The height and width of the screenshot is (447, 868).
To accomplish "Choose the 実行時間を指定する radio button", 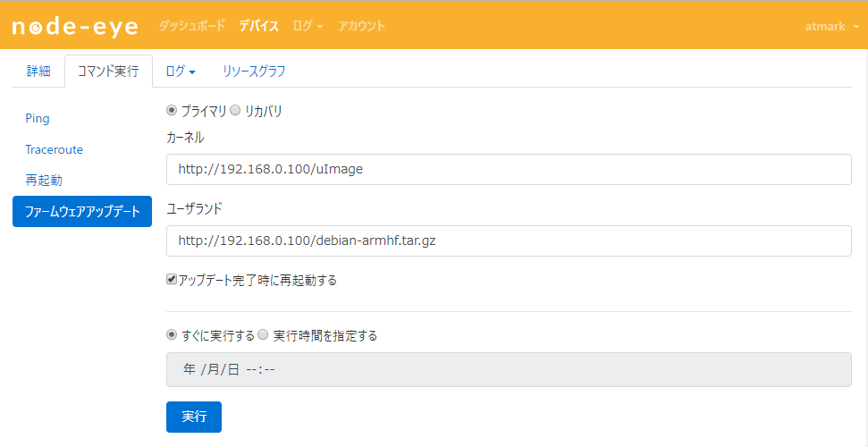I will click(263, 334).
